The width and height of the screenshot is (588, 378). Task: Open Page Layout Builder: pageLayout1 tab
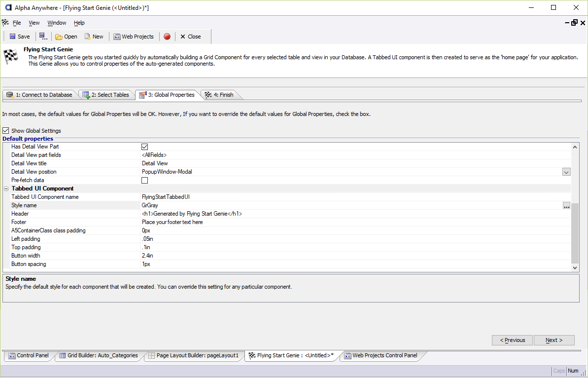point(193,355)
